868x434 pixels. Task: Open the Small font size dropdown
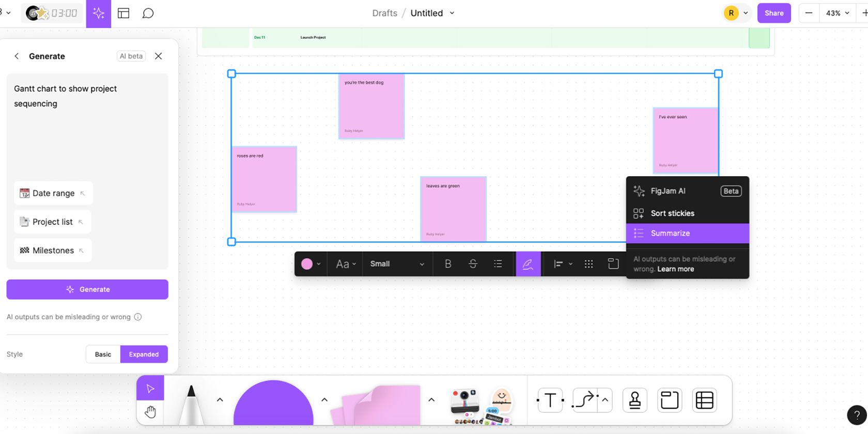pos(397,264)
